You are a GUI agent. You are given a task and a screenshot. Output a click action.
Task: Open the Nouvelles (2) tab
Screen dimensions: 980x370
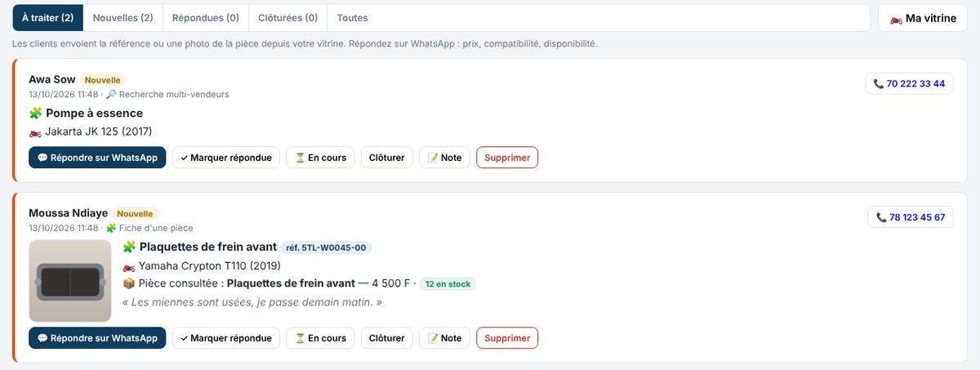(122, 18)
